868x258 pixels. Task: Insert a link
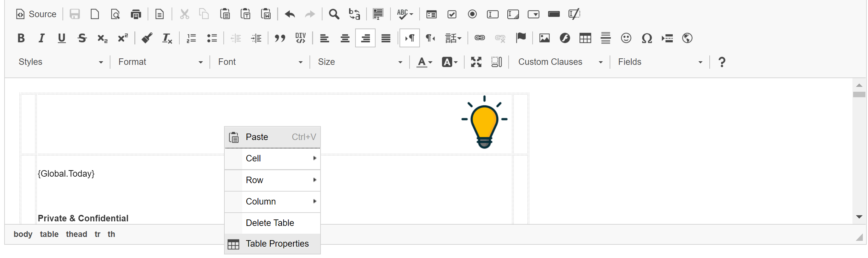pos(479,38)
